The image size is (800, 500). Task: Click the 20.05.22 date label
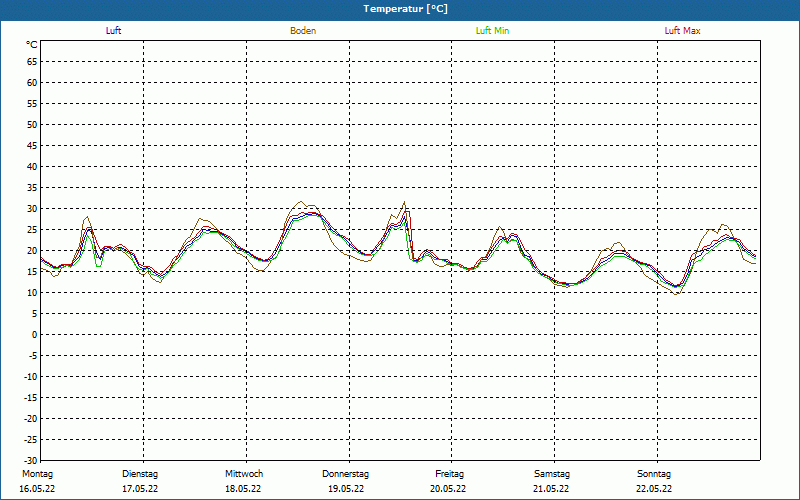pyautogui.click(x=448, y=489)
